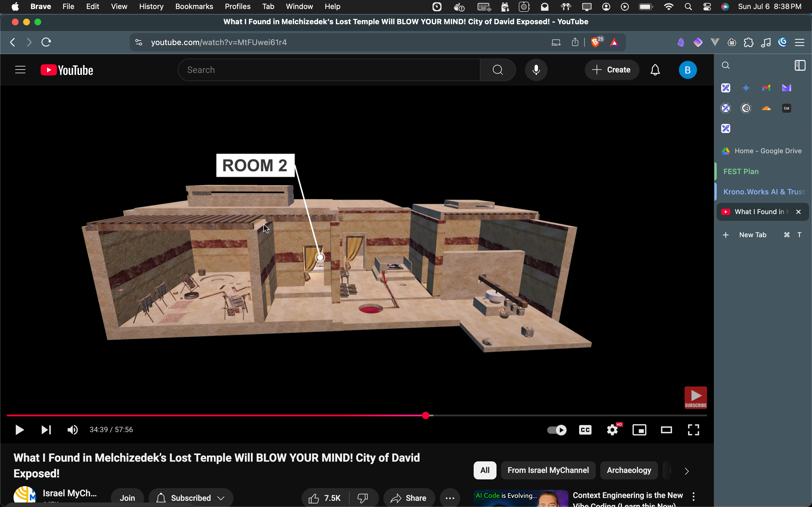Open the video settings gear
This screenshot has height=507, width=812.
tap(612, 430)
